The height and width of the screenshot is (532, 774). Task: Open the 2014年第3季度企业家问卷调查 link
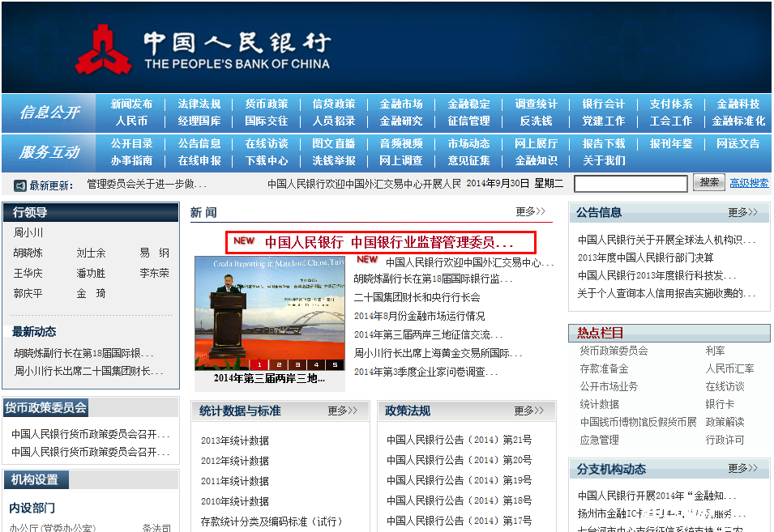point(426,372)
